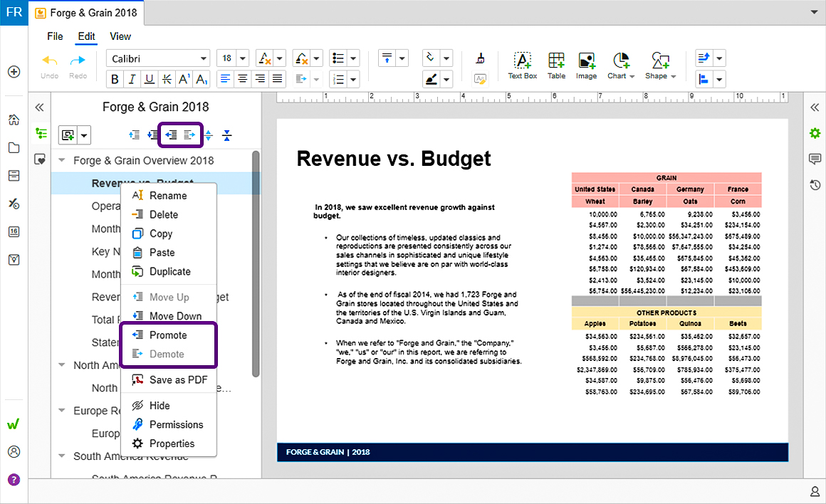Open the View menu

point(120,36)
